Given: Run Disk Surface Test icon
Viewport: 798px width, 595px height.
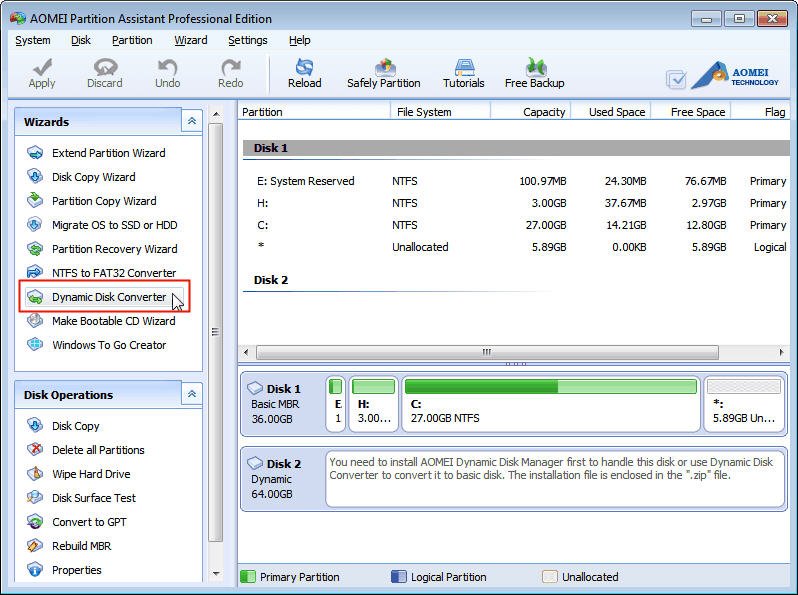Looking at the screenshot, I should pyautogui.click(x=35, y=497).
